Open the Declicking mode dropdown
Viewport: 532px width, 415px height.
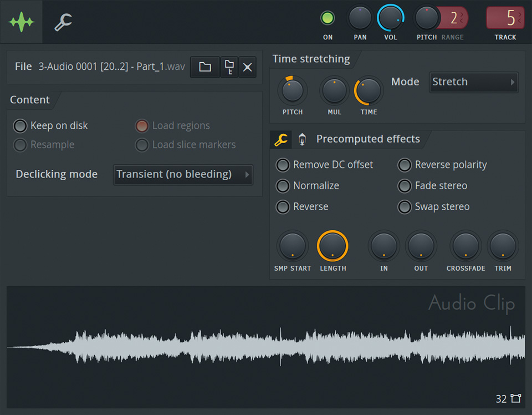[183, 175]
